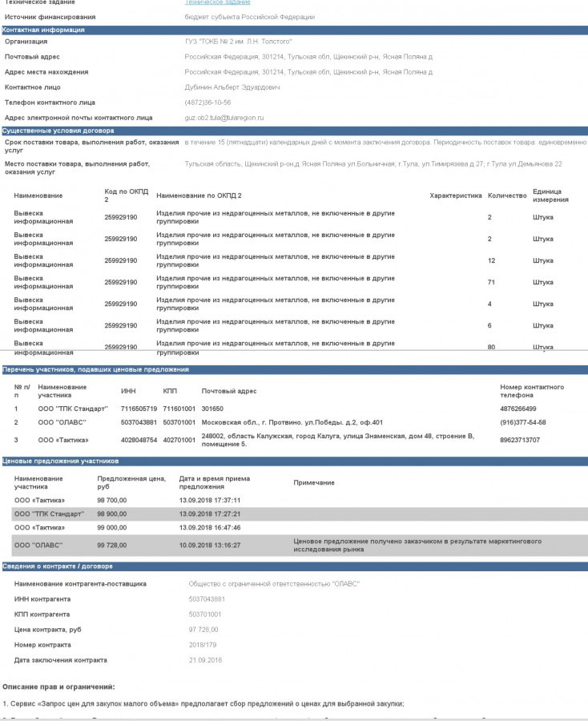Click the Количество column header
The image size is (588, 721).
point(506,195)
